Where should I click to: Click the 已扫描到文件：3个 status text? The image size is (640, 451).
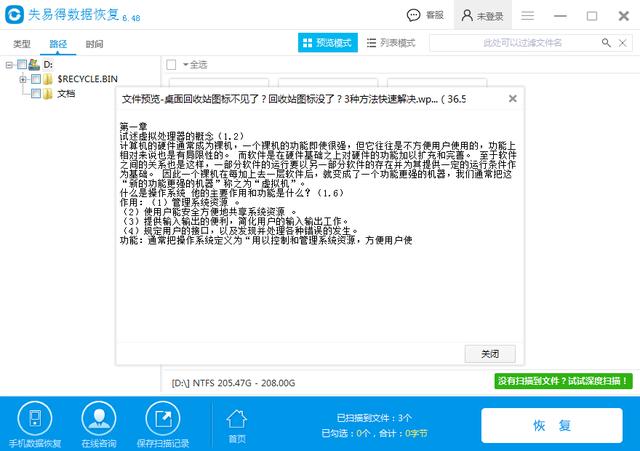[374, 418]
